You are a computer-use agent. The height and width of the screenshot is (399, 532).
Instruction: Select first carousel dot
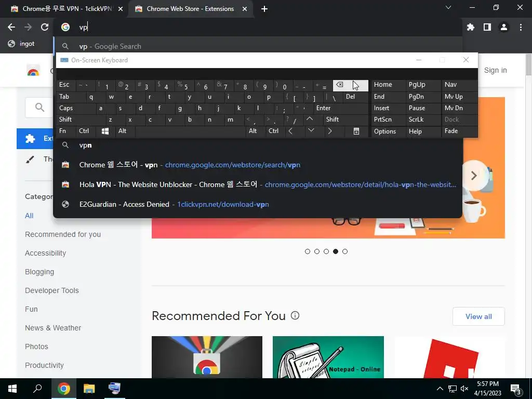[x=308, y=251]
